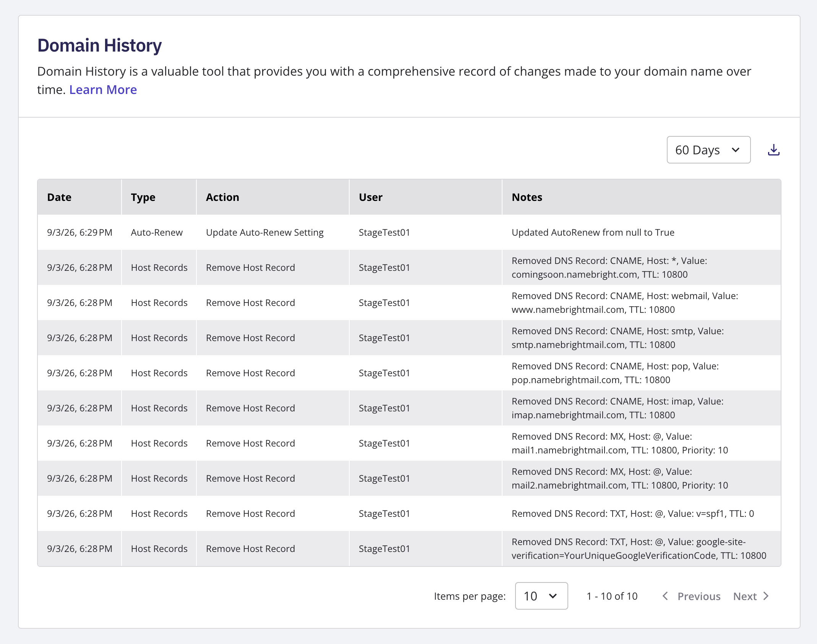Select the note mentioning comingsoon.namebright.com
This screenshot has width=817, height=644.
[x=609, y=267]
